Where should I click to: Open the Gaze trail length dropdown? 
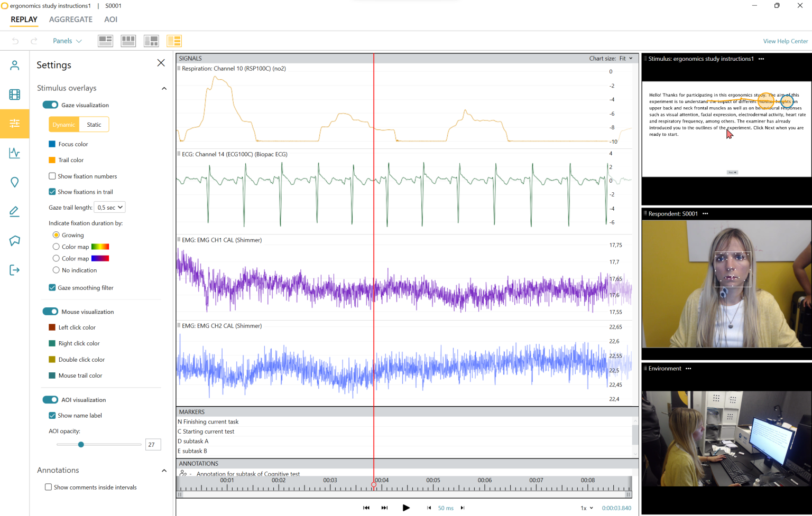(x=109, y=208)
